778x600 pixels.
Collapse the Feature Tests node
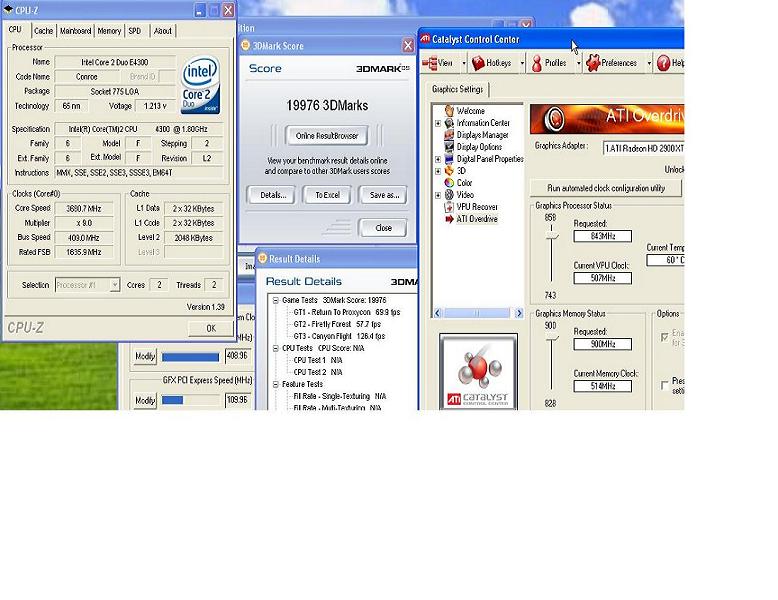276,385
